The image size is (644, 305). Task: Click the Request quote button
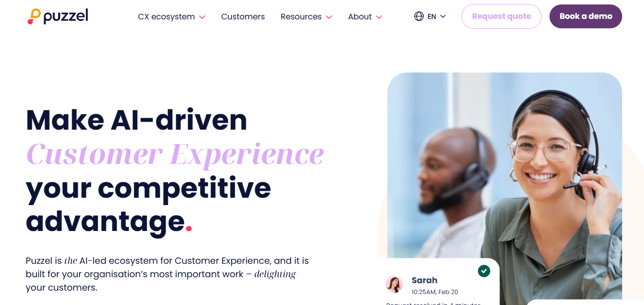click(501, 16)
